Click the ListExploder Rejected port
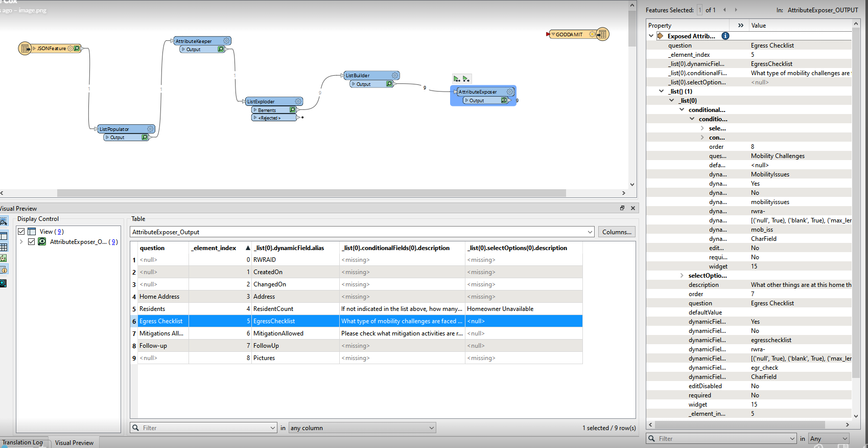Image resolution: width=868 pixels, height=448 pixels. tap(273, 118)
